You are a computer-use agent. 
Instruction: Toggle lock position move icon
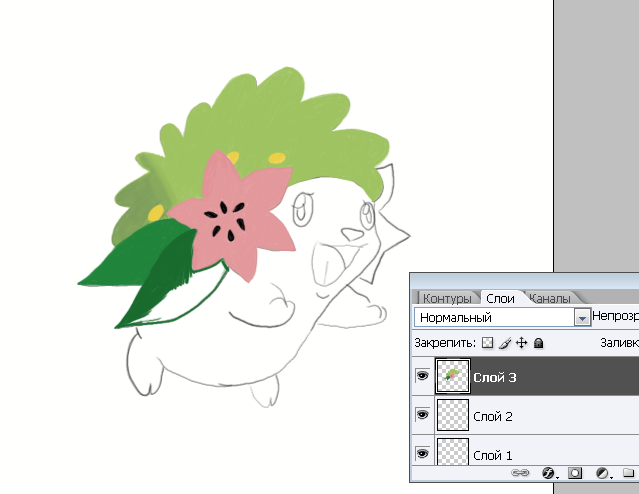click(x=522, y=343)
